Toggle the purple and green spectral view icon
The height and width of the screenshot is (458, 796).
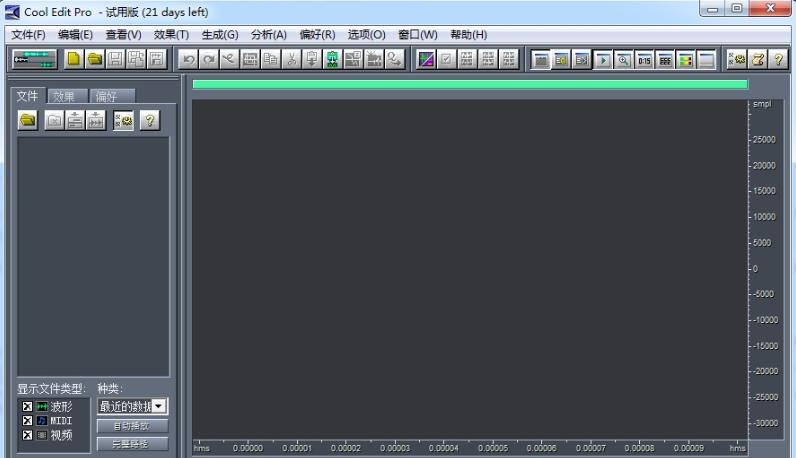tap(425, 59)
